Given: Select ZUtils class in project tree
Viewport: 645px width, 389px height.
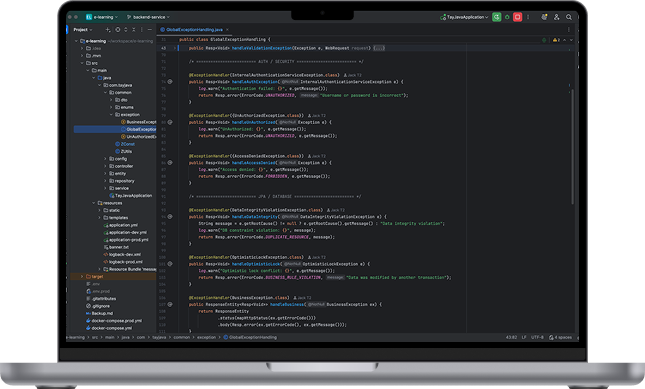Looking at the screenshot, I should (x=123, y=151).
